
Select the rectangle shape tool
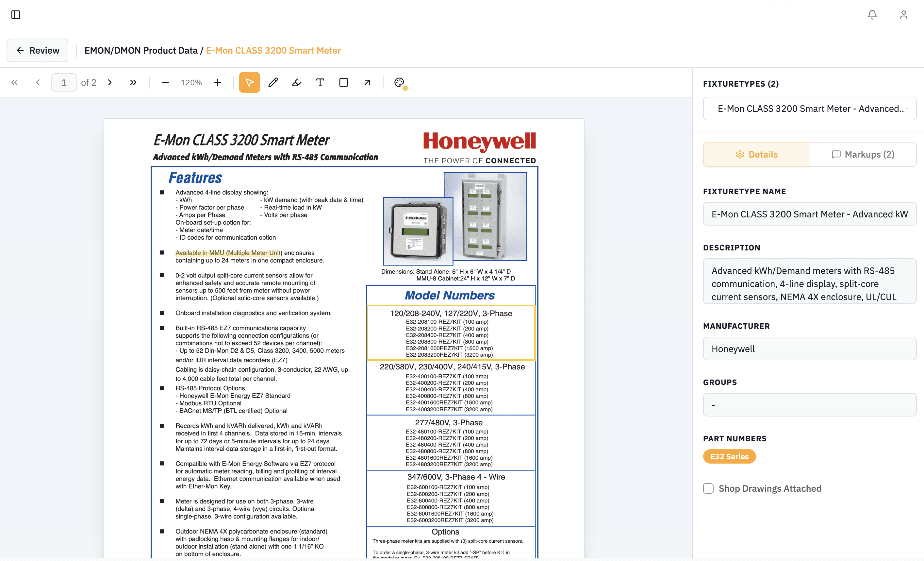(x=343, y=82)
